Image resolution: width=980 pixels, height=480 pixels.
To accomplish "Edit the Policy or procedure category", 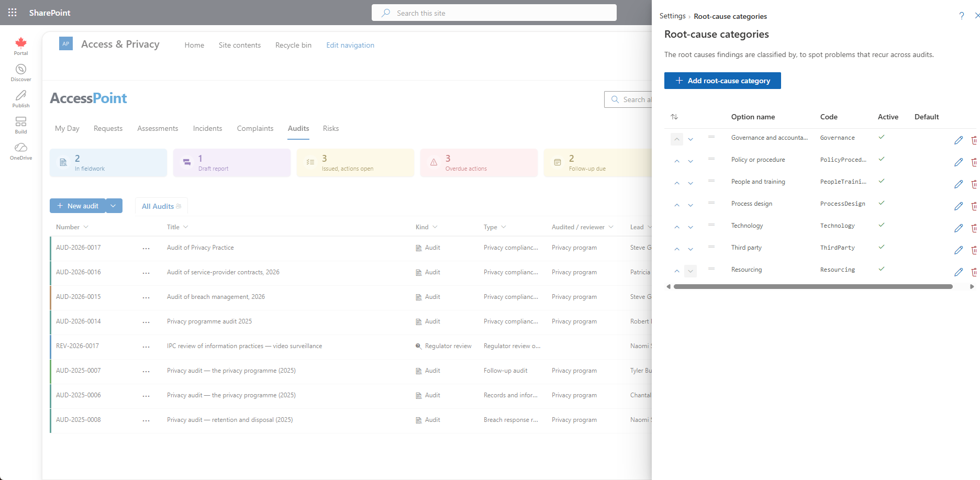I will tap(959, 162).
